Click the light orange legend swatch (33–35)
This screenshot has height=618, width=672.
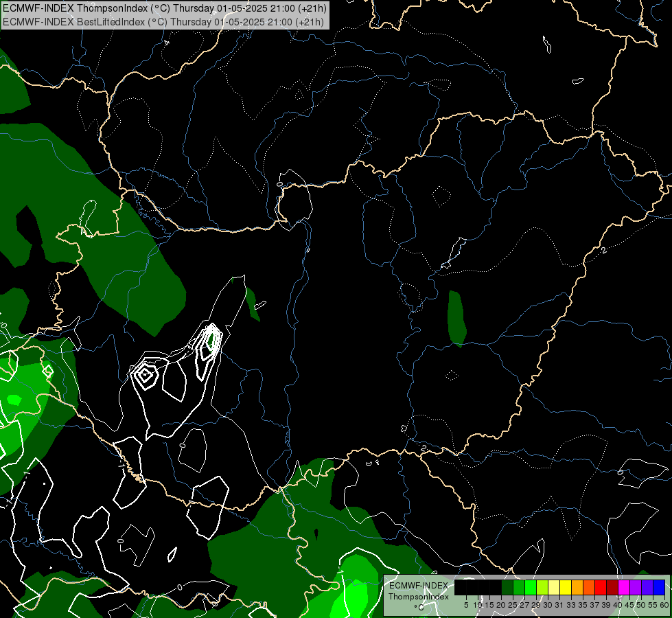point(577,587)
